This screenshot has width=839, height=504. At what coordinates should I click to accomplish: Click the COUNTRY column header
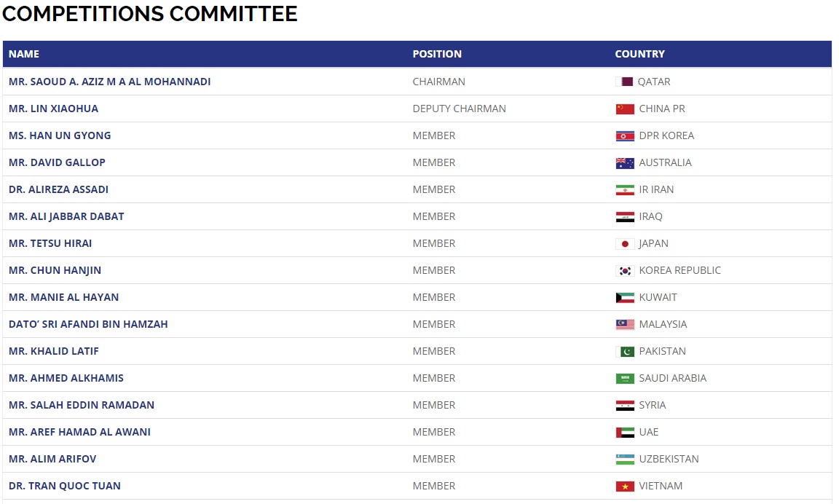pos(639,54)
